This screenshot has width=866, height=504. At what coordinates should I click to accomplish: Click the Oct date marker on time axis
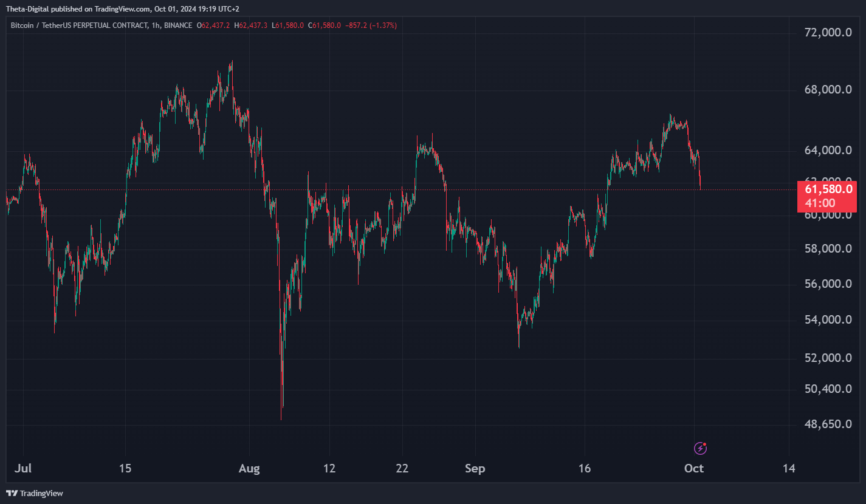pos(694,469)
